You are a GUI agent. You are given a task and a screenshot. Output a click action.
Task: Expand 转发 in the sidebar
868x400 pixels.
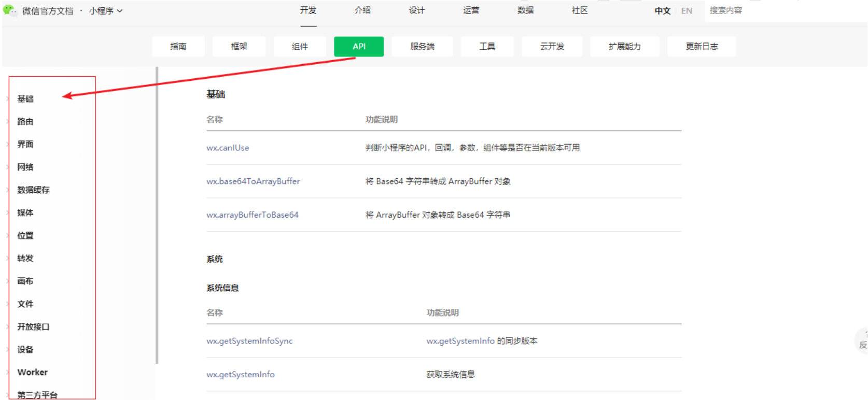click(25, 259)
